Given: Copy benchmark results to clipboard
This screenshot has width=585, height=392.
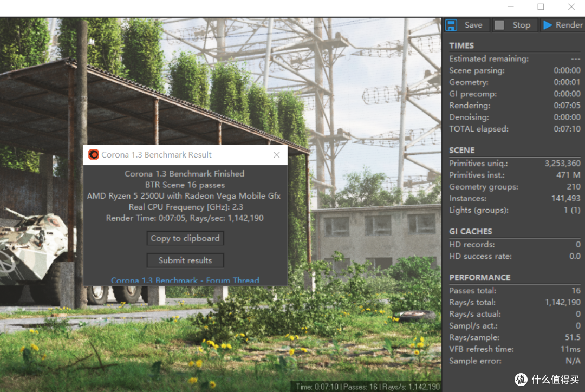Looking at the screenshot, I should pos(185,238).
